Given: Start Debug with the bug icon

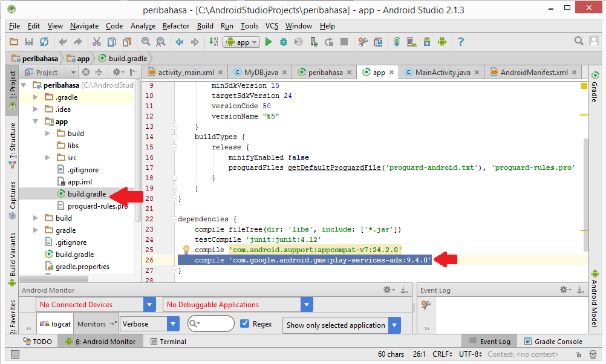Looking at the screenshot, I should 283,42.
